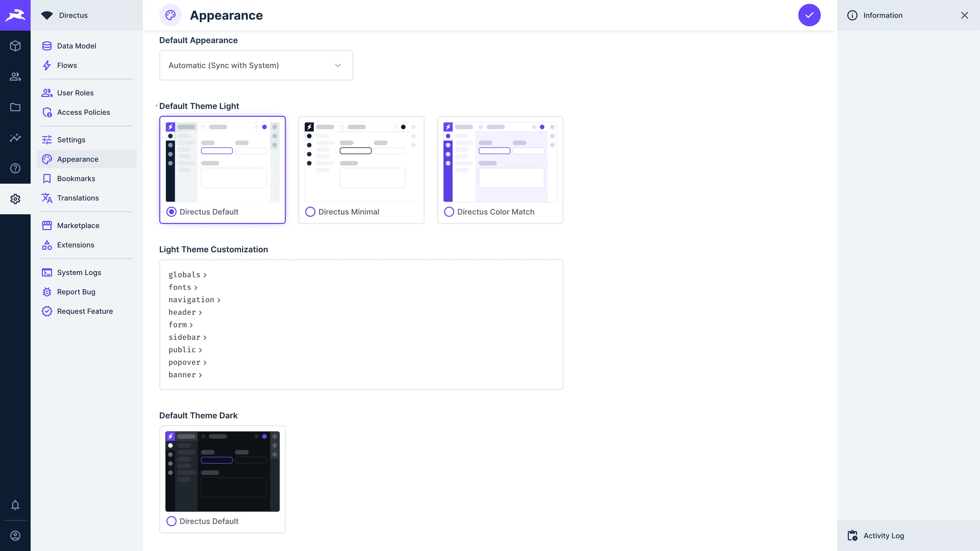Navigate to User Roles settings
Screen dimensions: 980x551
tap(75, 92)
